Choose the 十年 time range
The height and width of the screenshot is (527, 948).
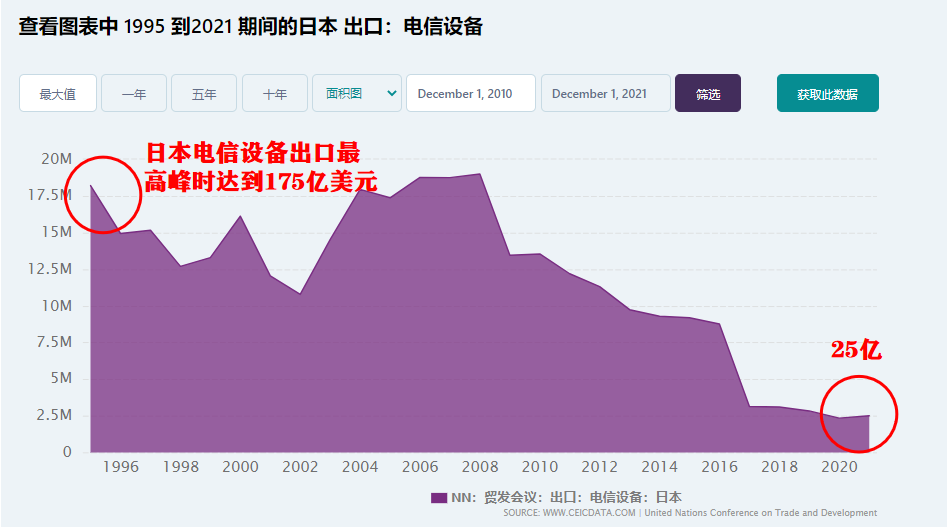(275, 94)
